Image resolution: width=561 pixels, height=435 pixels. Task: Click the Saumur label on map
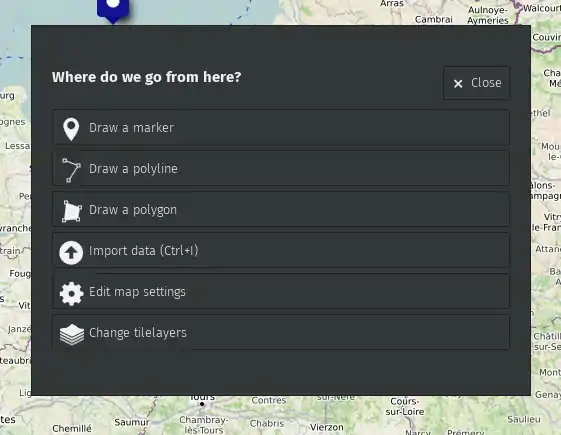(132, 422)
